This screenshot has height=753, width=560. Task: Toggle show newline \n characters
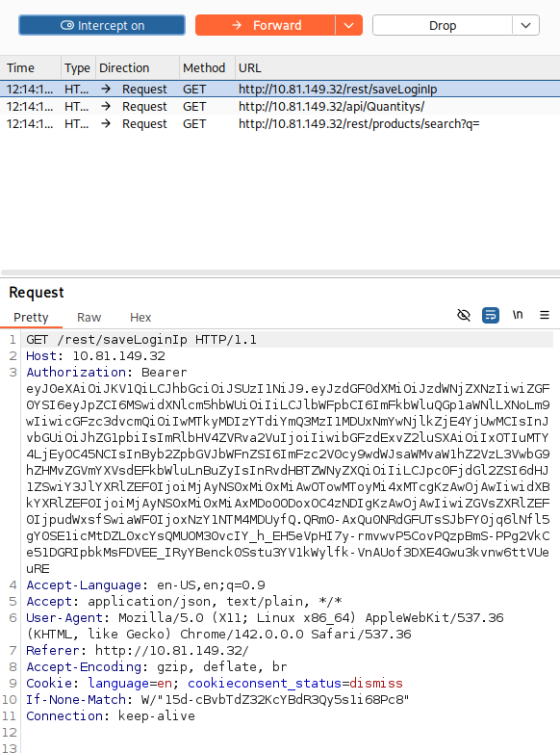[x=518, y=315]
